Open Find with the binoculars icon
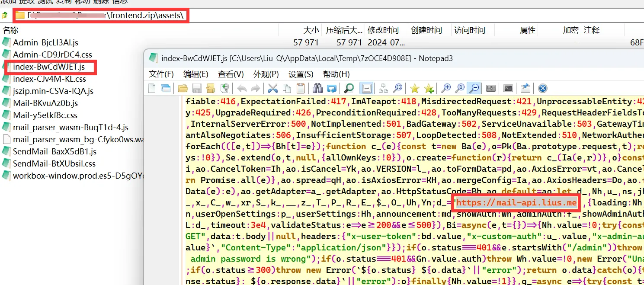The image size is (644, 285). click(318, 89)
